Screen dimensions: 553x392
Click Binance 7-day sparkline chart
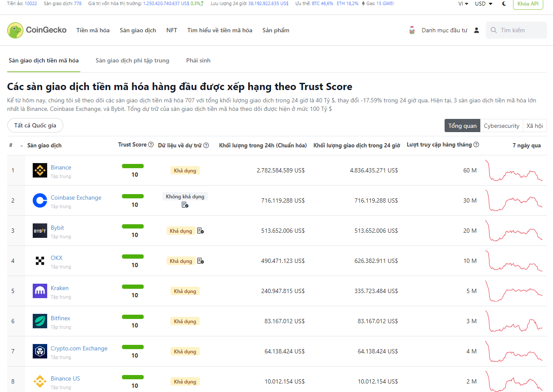514,170
